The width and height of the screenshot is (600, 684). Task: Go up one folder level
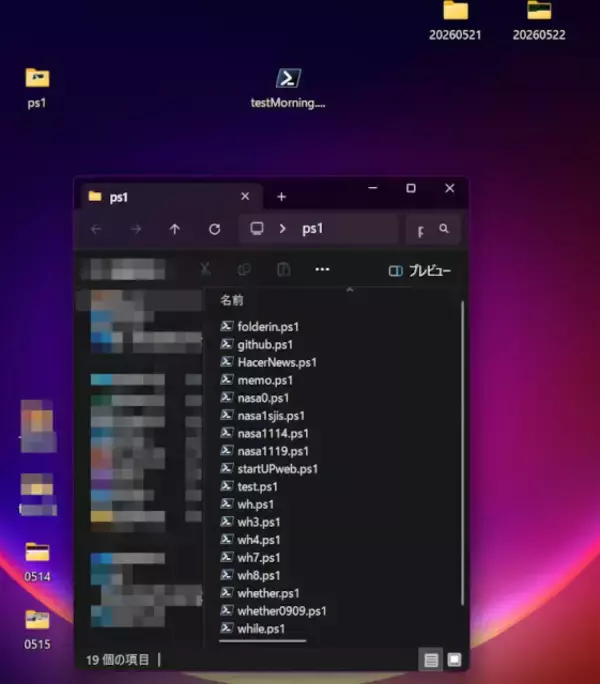point(175,229)
